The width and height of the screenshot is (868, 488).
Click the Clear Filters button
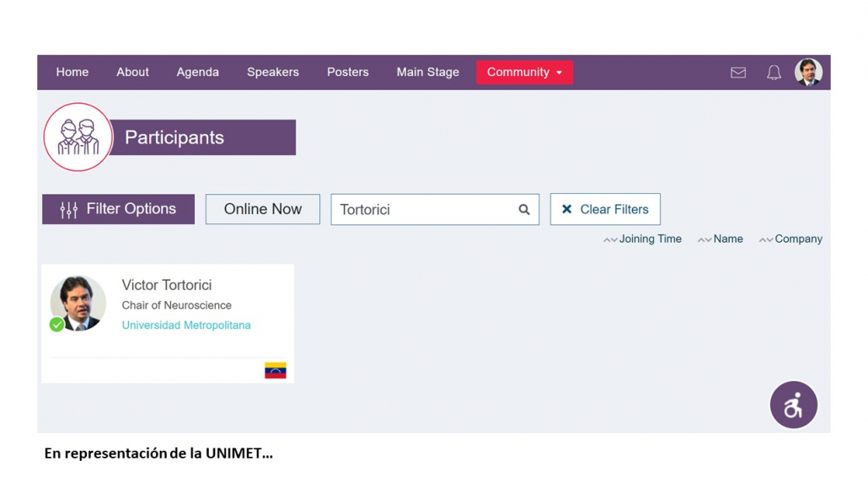point(605,209)
